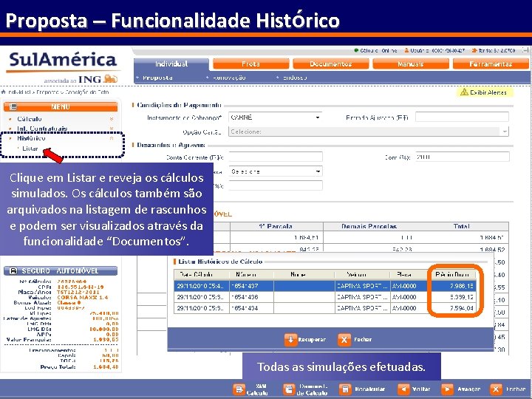Click Listar under Histórico

30,149
